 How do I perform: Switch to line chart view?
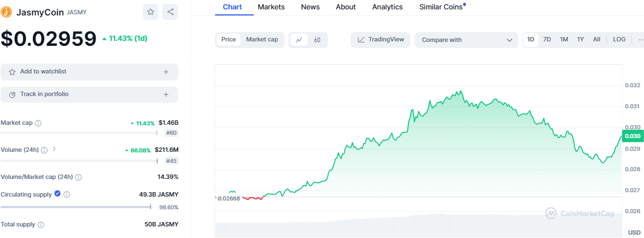click(299, 40)
